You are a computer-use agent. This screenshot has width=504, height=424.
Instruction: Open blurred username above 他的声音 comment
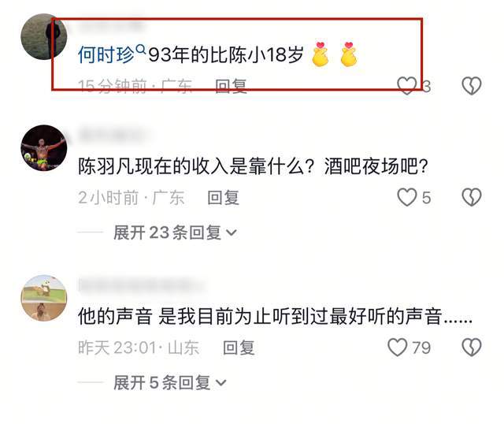point(142,285)
